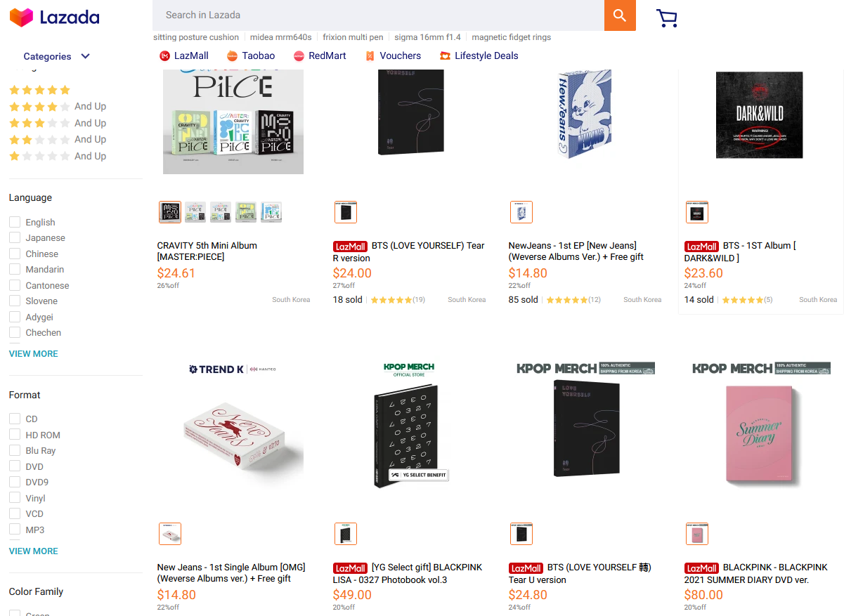Select the first CRAVITY album variant swatch

point(170,212)
